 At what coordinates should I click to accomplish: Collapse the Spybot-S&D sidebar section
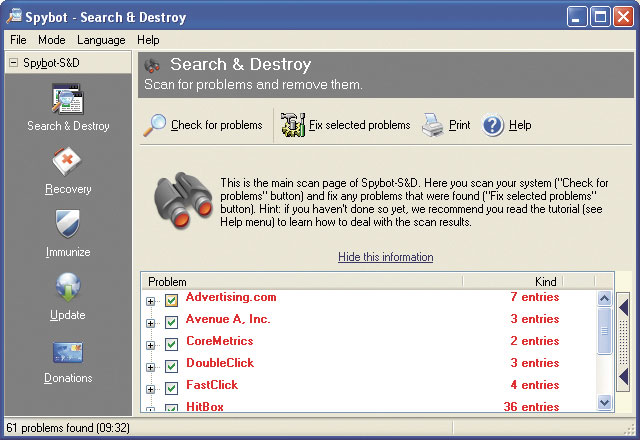pyautogui.click(x=13, y=63)
